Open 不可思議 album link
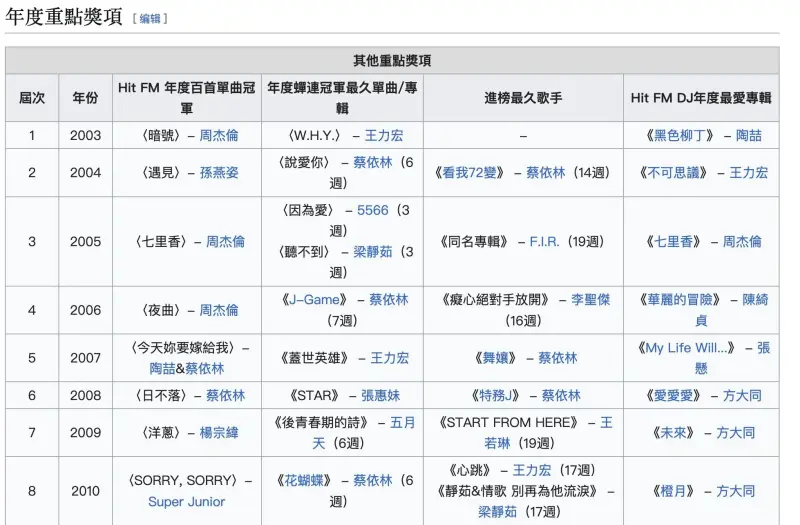 click(x=673, y=172)
